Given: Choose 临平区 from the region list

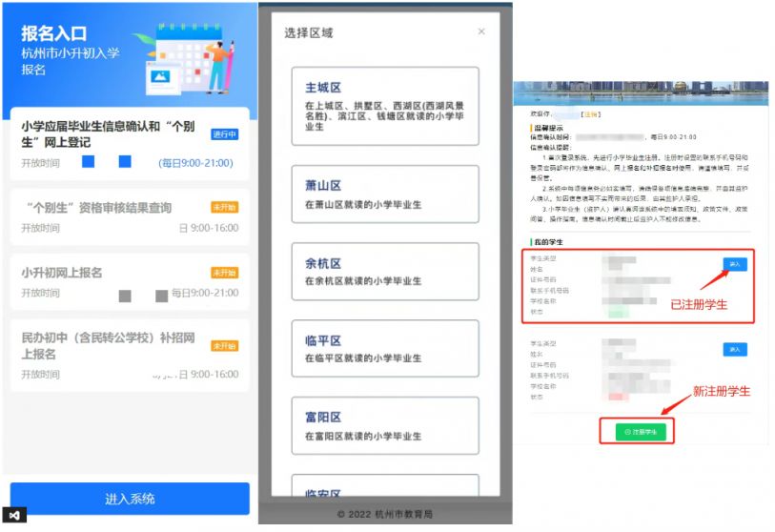Looking at the screenshot, I should click(385, 349).
